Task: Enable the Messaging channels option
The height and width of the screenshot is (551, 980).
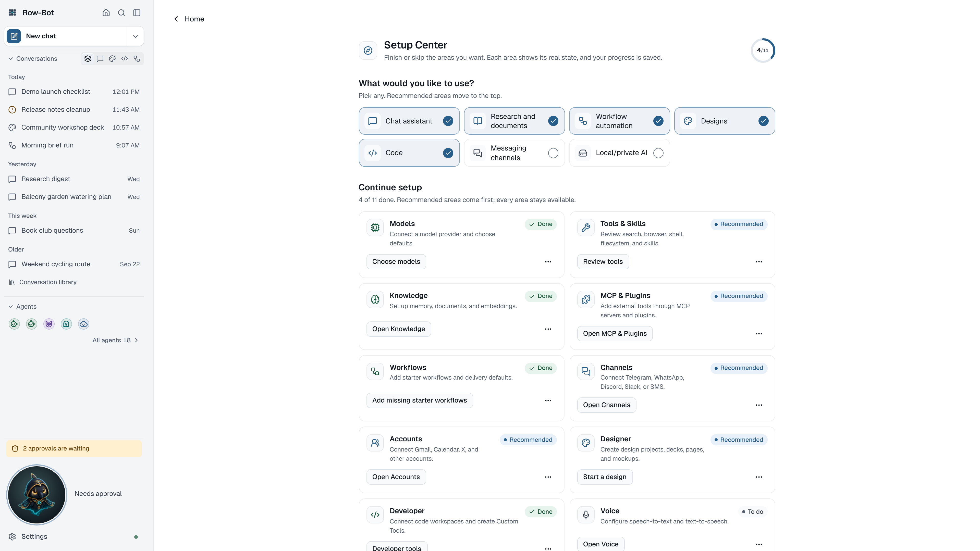Action: coord(514,153)
